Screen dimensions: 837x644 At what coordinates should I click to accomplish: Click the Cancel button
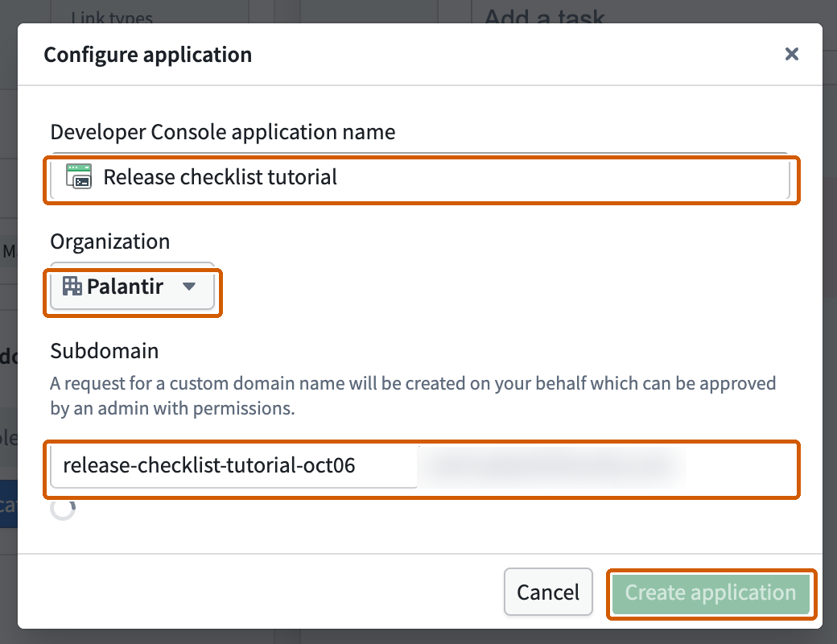click(x=548, y=592)
